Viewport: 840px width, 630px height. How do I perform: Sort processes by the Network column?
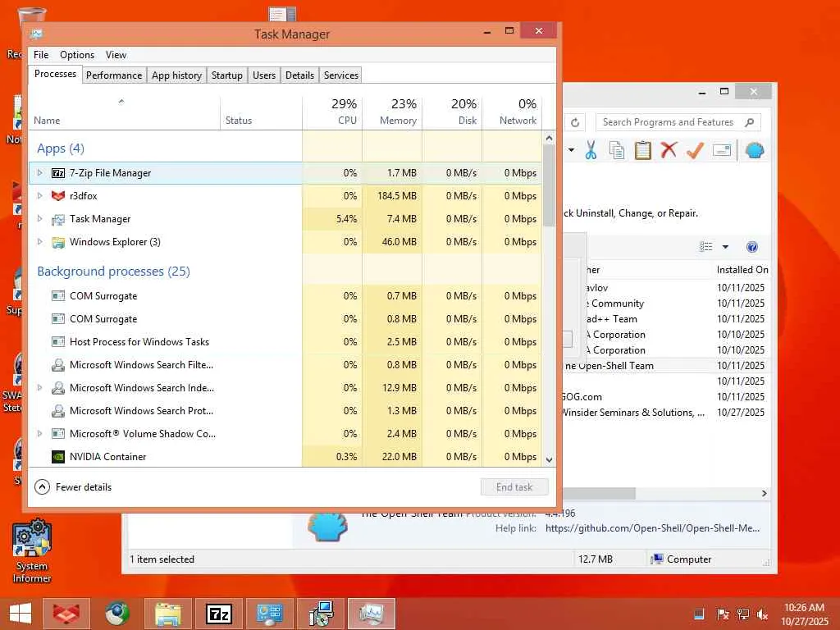click(x=512, y=112)
